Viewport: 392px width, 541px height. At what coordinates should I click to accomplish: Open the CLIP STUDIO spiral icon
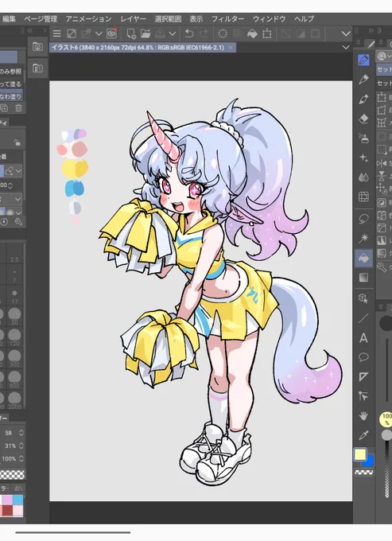click(111, 33)
